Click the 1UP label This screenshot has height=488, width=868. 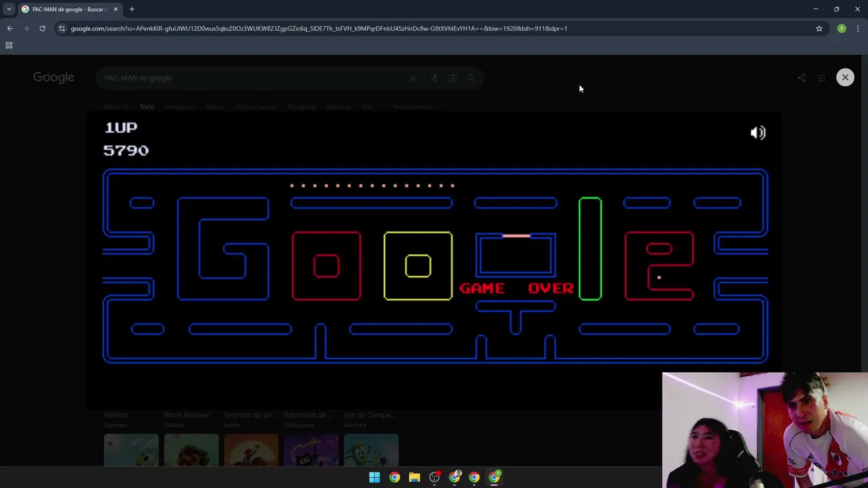click(121, 127)
